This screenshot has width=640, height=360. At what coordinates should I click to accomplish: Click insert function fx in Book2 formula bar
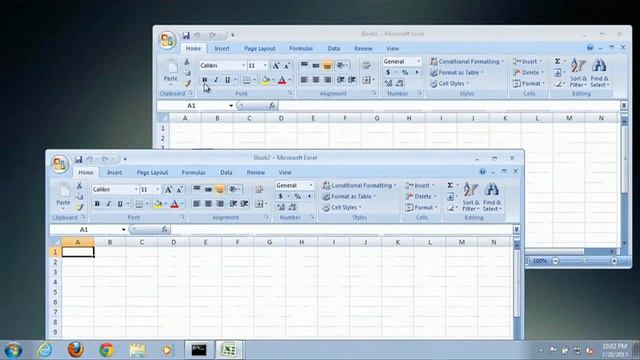tap(164, 229)
